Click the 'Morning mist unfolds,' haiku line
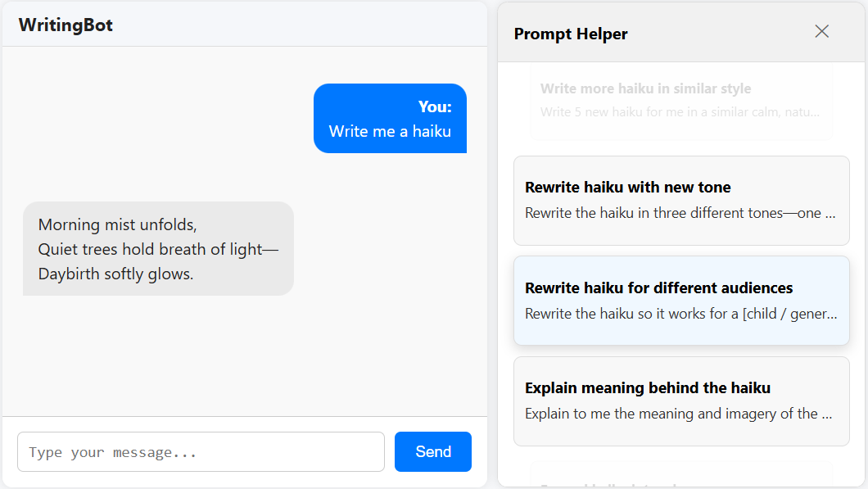The height and width of the screenshot is (489, 868). [118, 224]
